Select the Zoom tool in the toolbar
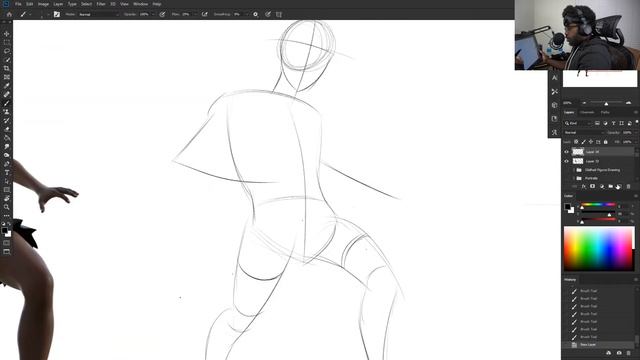 (7, 207)
